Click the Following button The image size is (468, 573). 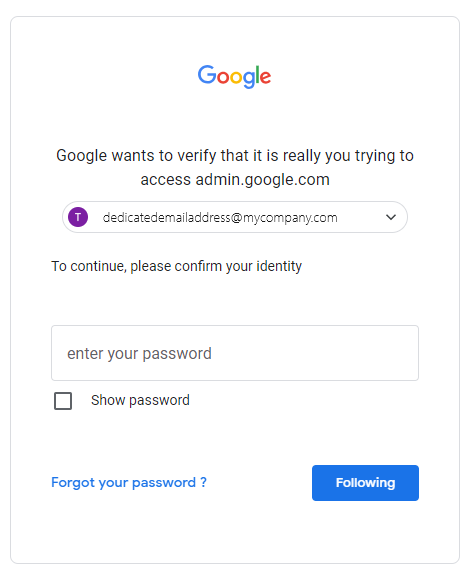365,483
